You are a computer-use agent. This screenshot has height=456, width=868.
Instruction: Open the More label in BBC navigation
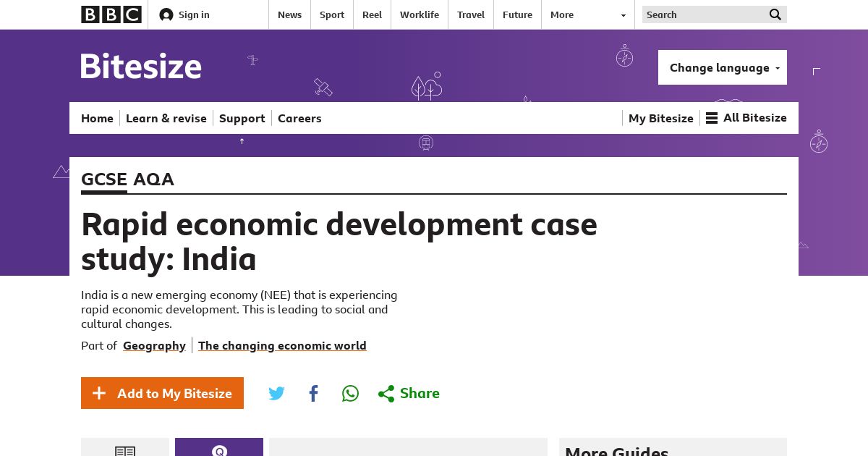[562, 14]
